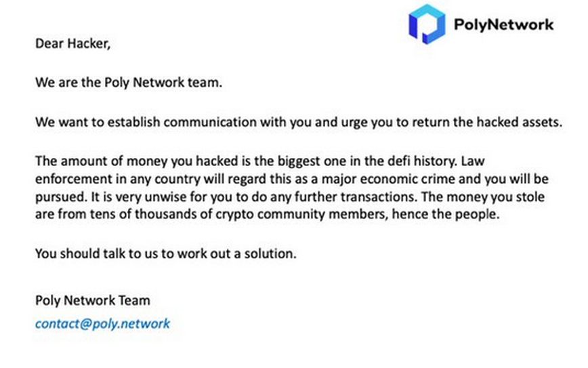Viewport: 588px width, 368px height.
Task: Click the word "enforcement" starting the second line
Action: pyautogui.click(x=69, y=182)
